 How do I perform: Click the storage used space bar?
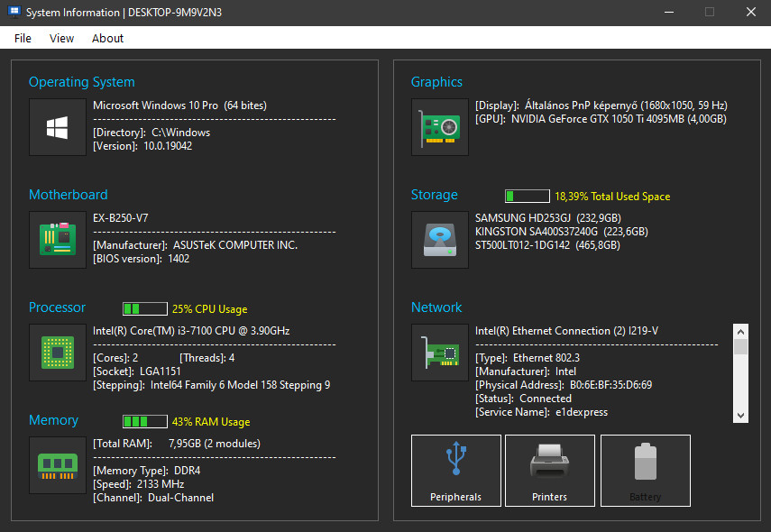tap(528, 197)
